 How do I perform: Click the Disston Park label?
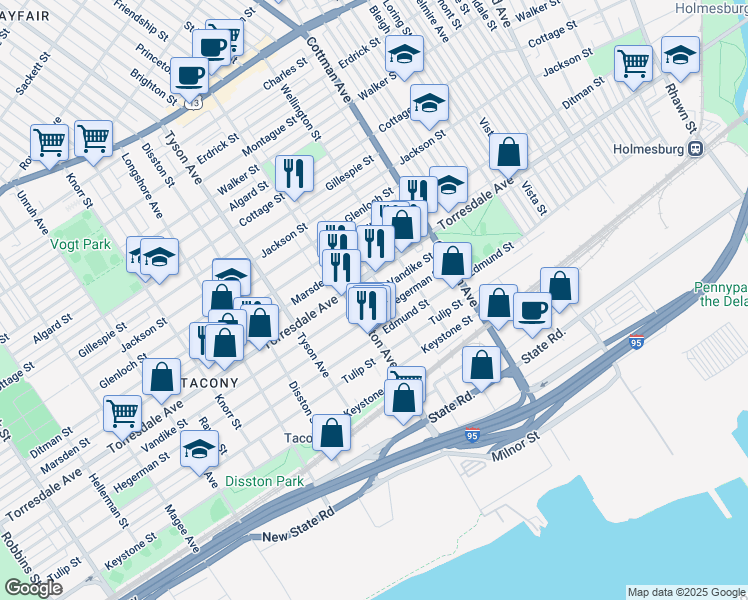tap(264, 481)
